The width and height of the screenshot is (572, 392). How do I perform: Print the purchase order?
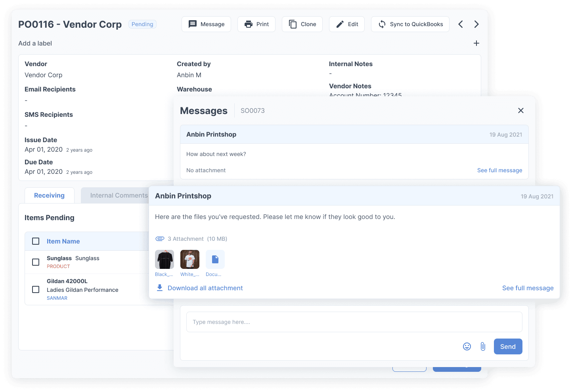[x=256, y=24]
